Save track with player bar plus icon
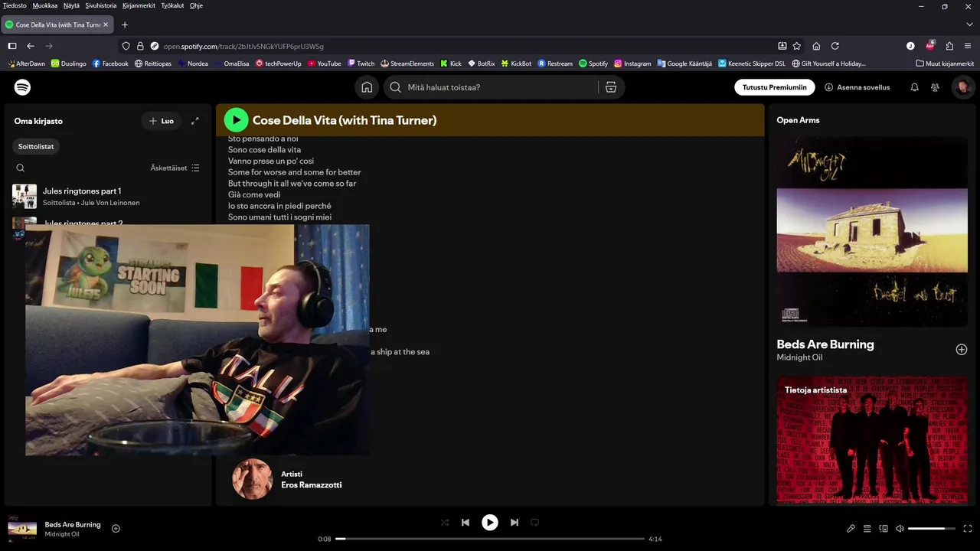Viewport: 980px width, 551px height. click(x=116, y=528)
